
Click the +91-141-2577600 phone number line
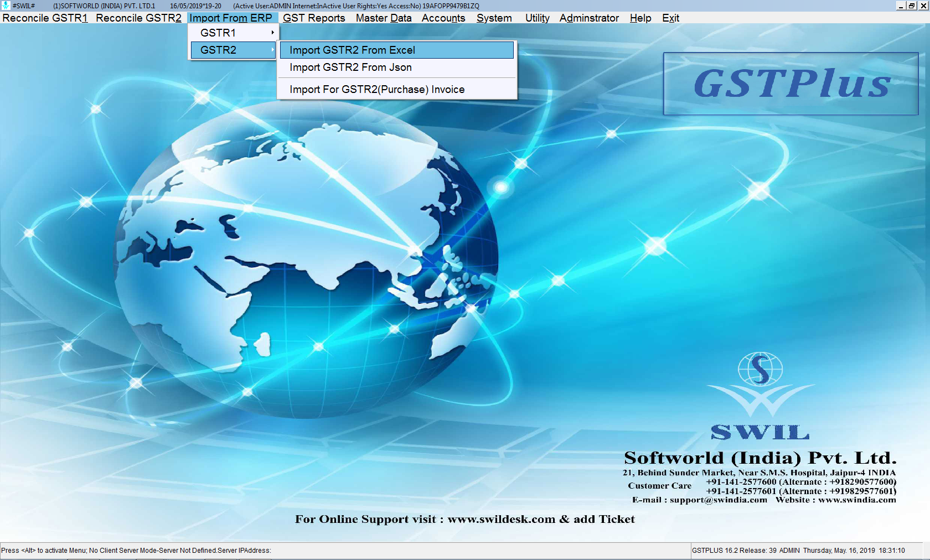801,481
